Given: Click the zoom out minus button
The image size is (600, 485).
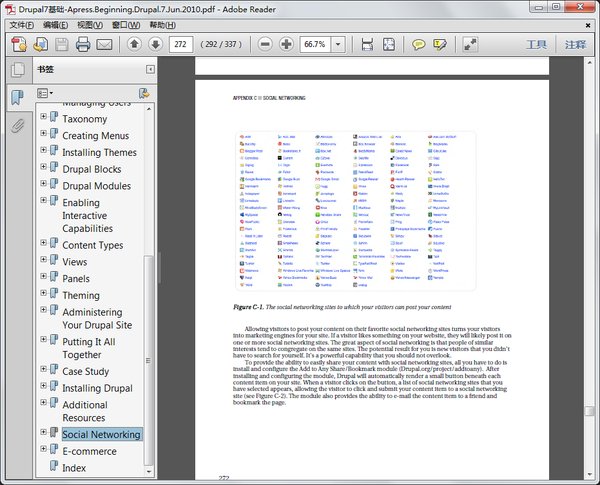Looking at the screenshot, I should (265, 45).
